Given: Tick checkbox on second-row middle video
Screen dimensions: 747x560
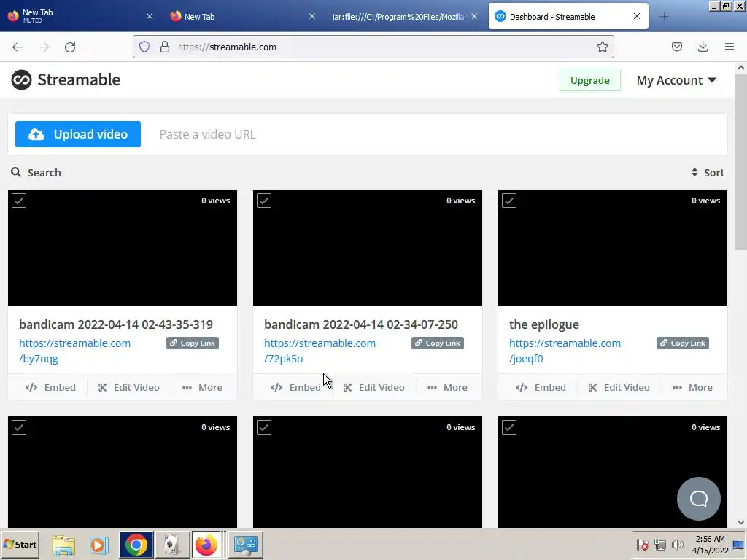Looking at the screenshot, I should tap(264, 427).
